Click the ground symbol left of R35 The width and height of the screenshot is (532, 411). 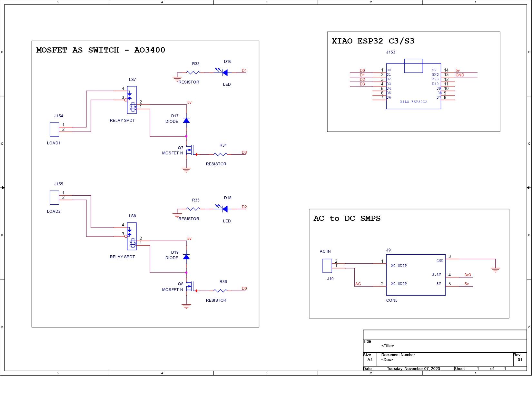click(177, 216)
